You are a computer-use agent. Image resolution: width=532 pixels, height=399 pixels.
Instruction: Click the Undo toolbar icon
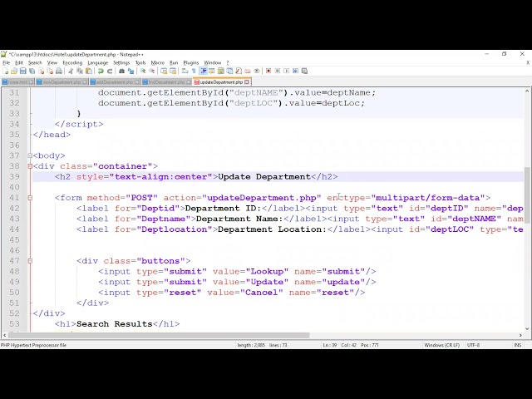click(100, 71)
